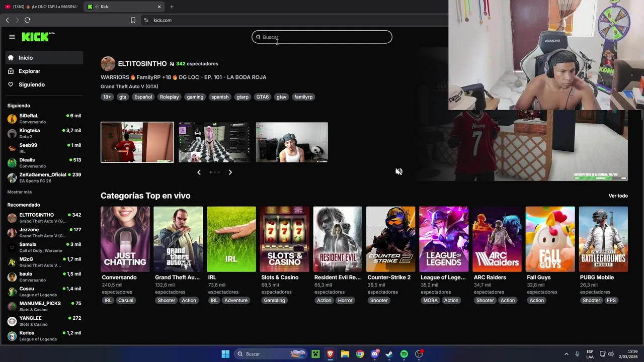Select third featured stream thumbnail
This screenshot has height=362, width=644.
[292, 142]
